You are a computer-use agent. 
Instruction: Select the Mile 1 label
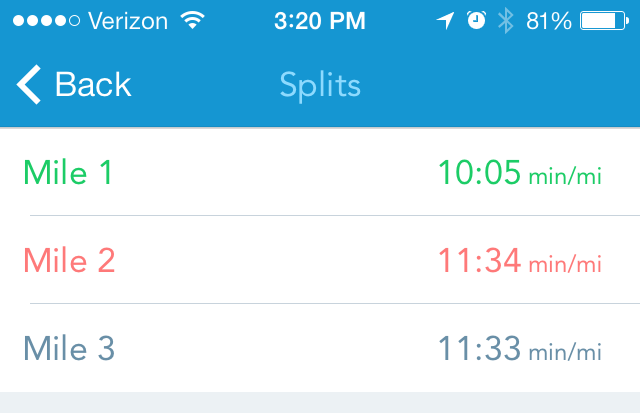click(68, 173)
